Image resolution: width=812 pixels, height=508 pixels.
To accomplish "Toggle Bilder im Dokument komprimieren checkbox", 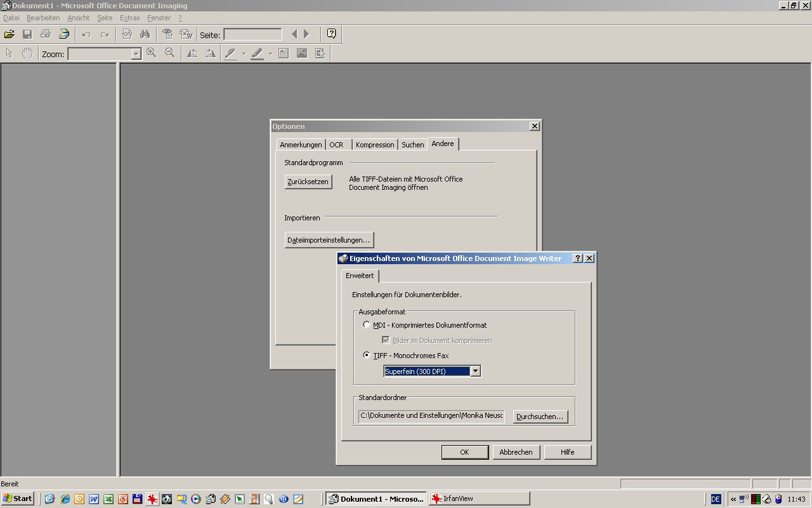I will pyautogui.click(x=386, y=340).
